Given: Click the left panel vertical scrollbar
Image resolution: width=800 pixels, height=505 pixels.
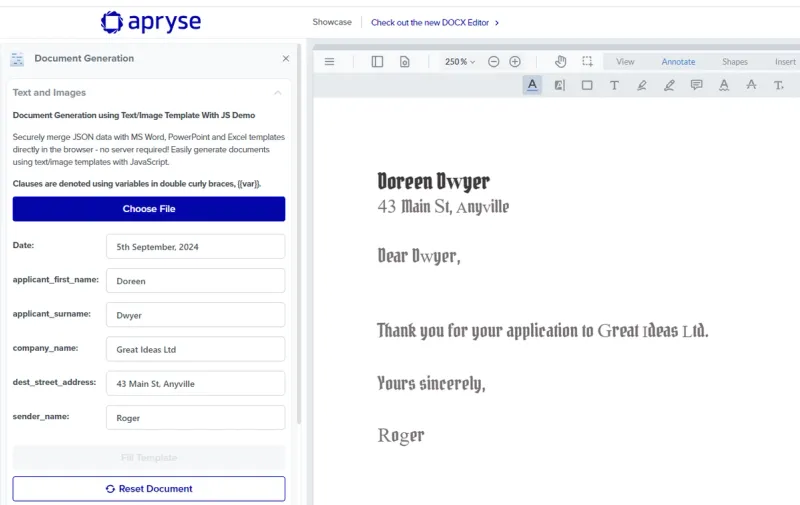Looking at the screenshot, I should pyautogui.click(x=299, y=235).
